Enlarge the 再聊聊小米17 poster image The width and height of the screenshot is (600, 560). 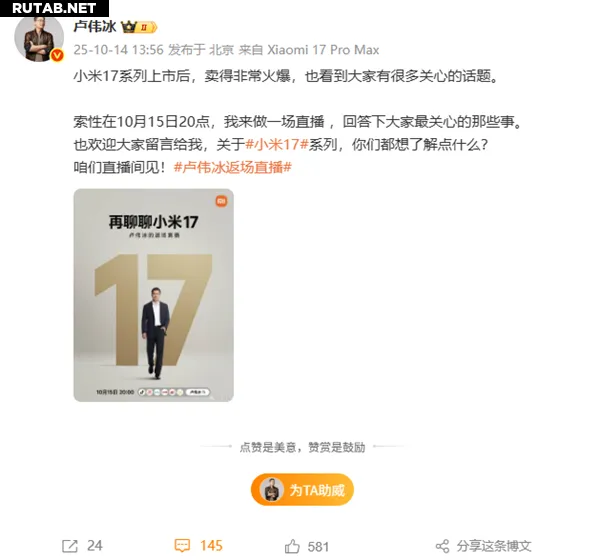click(x=153, y=295)
